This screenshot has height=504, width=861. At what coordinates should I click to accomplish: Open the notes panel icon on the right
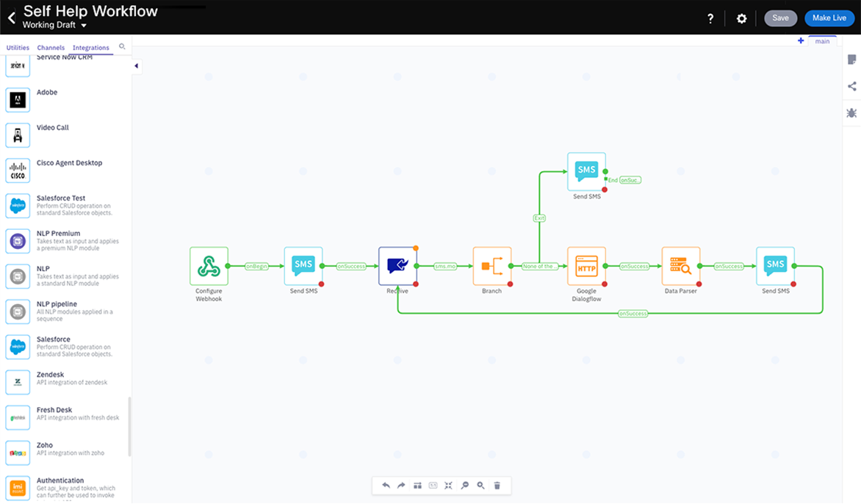click(851, 60)
